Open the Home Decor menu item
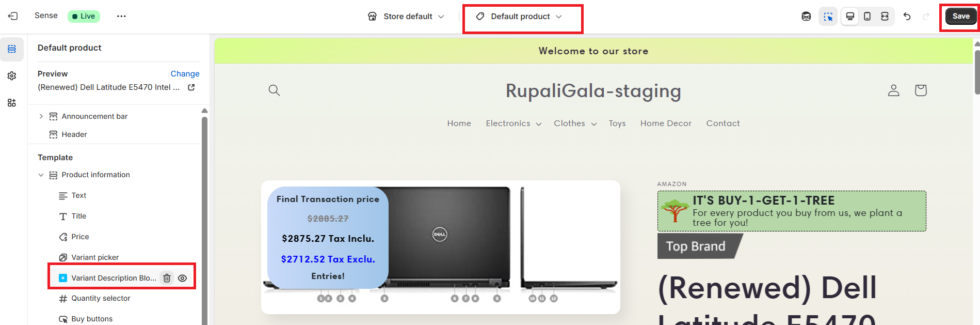Viewport: 980px width, 325px height. click(666, 123)
